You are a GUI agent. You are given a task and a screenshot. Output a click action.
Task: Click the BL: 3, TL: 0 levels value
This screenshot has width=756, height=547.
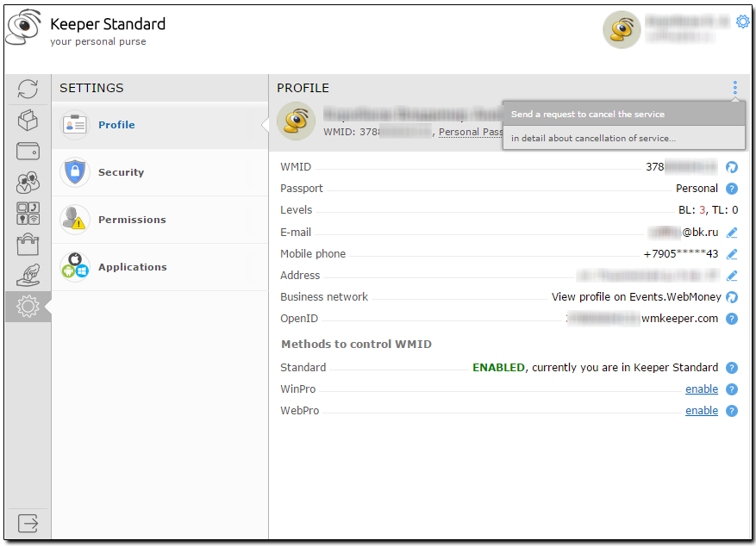point(709,210)
